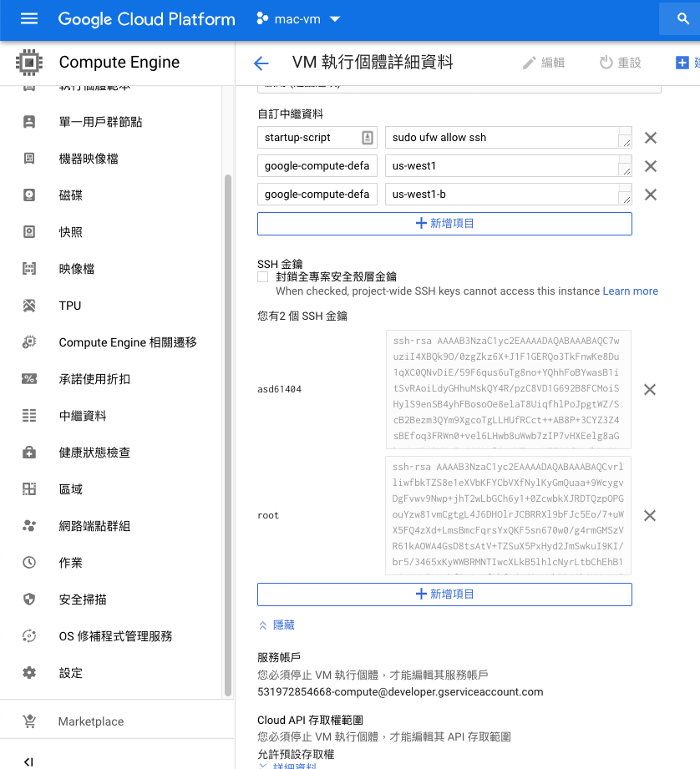Click the 設定 gear icon

pos(29,673)
